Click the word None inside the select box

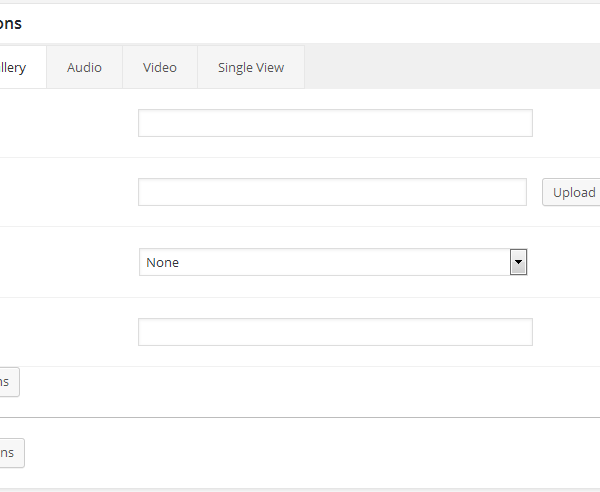(x=162, y=262)
